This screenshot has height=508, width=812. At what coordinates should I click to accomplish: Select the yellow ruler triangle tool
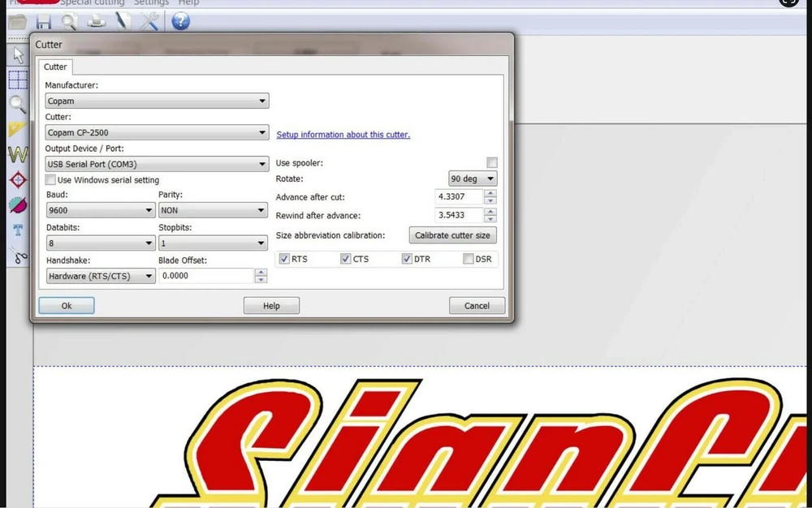tap(17, 129)
